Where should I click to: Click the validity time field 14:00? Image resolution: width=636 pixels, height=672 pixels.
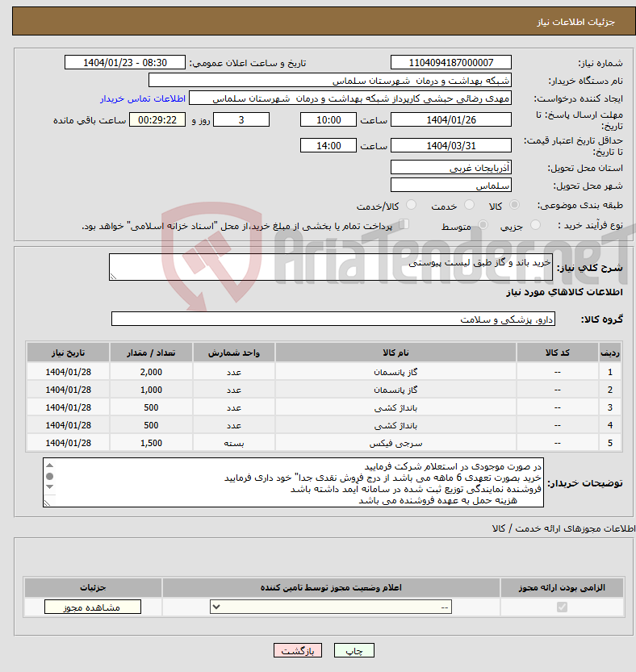(x=328, y=145)
